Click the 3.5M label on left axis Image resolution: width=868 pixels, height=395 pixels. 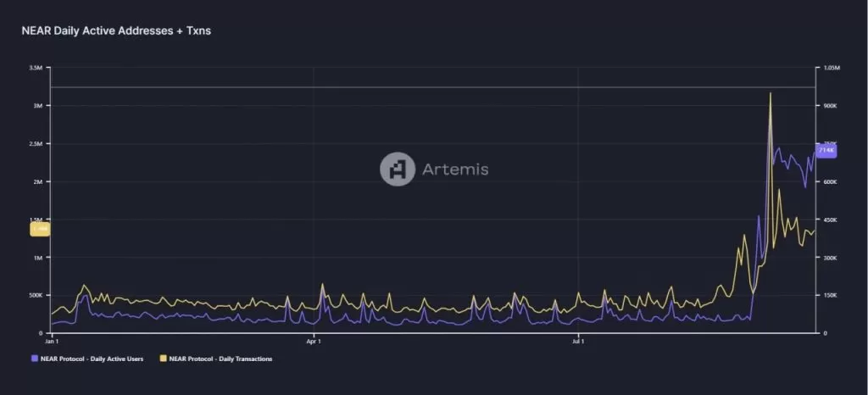tap(36, 68)
